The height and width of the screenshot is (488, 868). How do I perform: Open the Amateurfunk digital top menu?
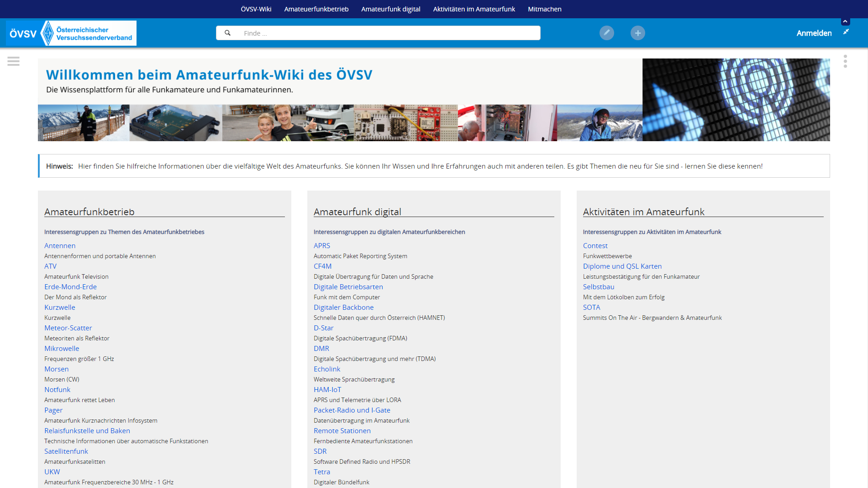pos(390,9)
